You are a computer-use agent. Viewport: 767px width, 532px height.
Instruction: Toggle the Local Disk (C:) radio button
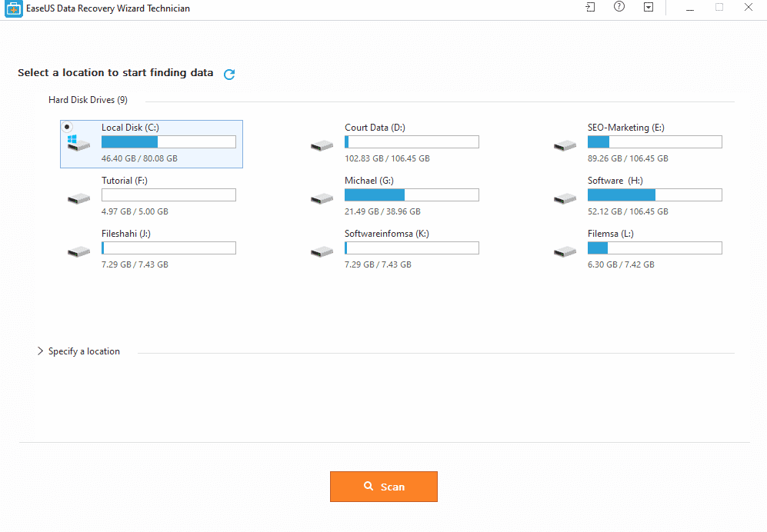(x=67, y=127)
